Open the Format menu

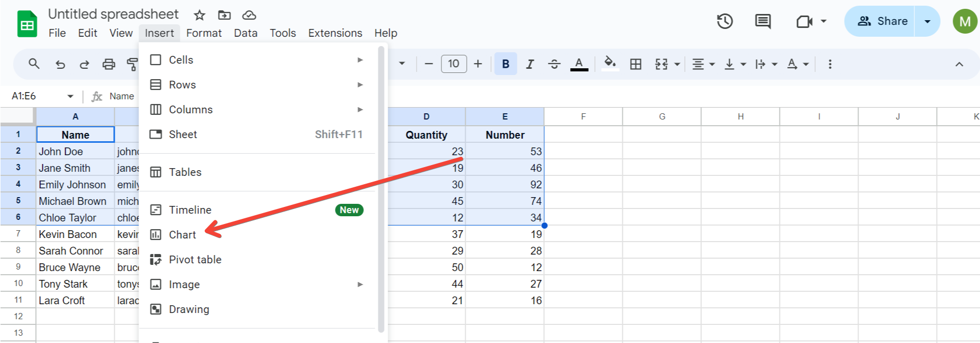[x=204, y=33]
